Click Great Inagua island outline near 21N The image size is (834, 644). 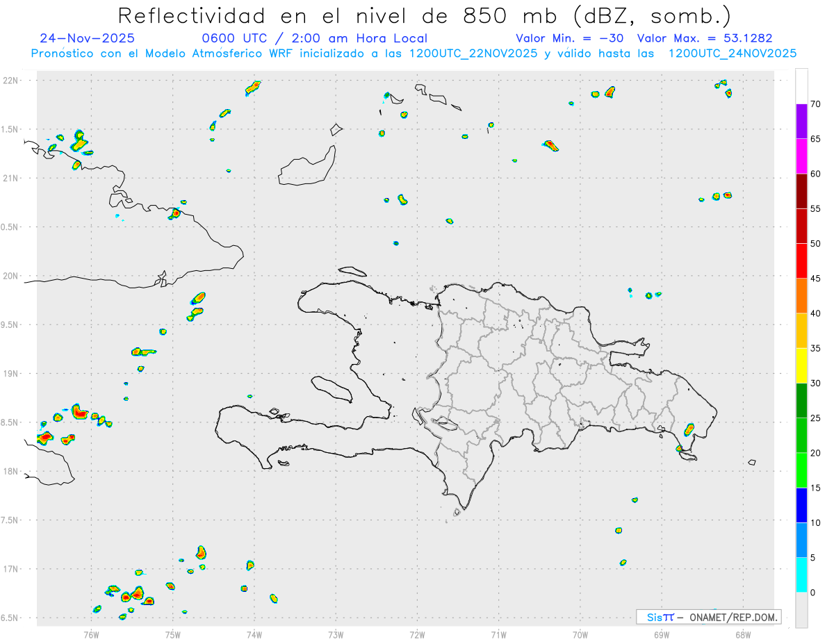(x=307, y=165)
